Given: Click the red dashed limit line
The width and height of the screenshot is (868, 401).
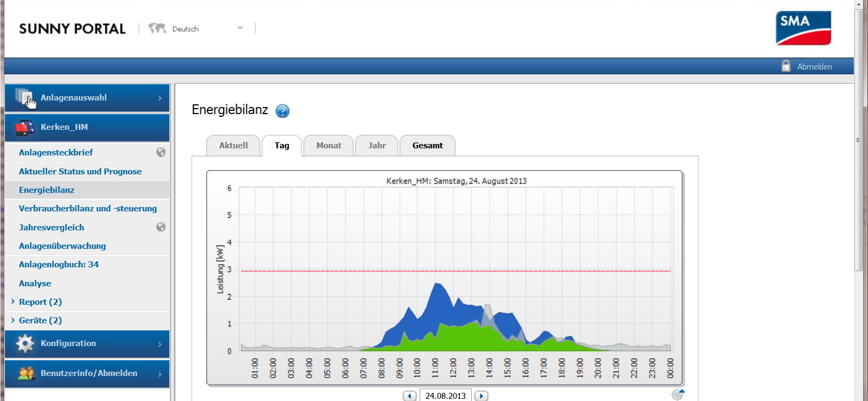Looking at the screenshot, I should (x=456, y=271).
